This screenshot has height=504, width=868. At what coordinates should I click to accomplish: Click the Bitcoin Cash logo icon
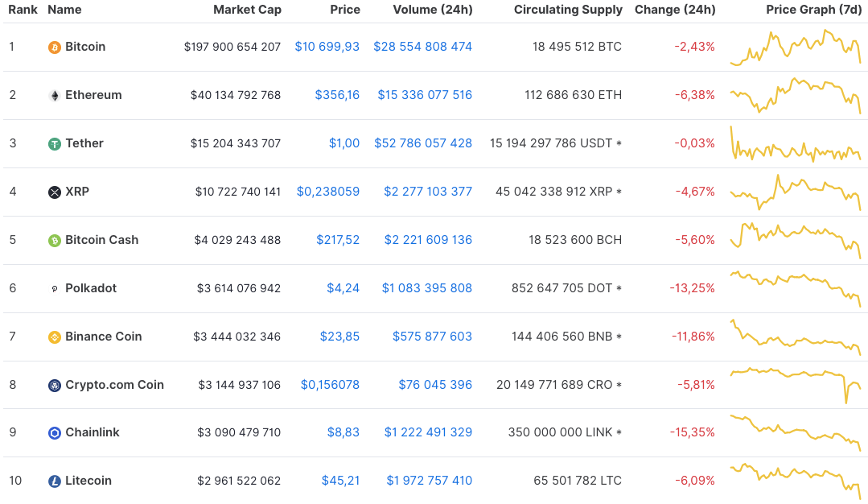(53, 240)
